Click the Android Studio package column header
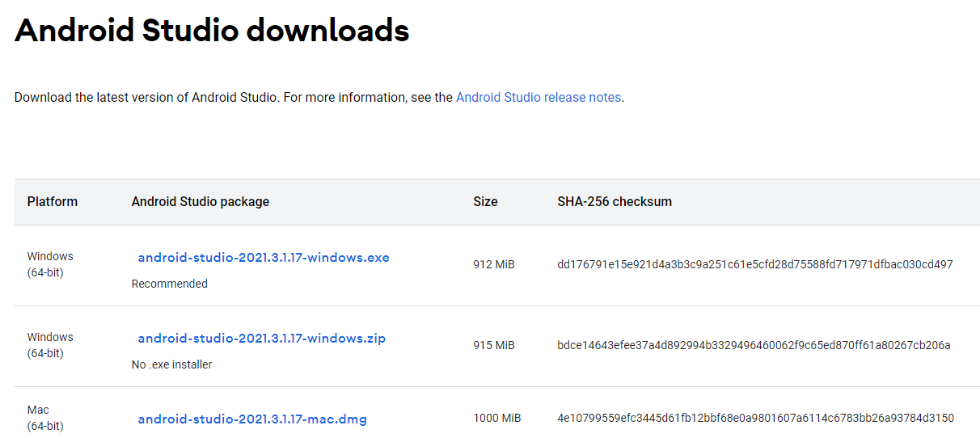The width and height of the screenshot is (980, 438). coord(201,202)
